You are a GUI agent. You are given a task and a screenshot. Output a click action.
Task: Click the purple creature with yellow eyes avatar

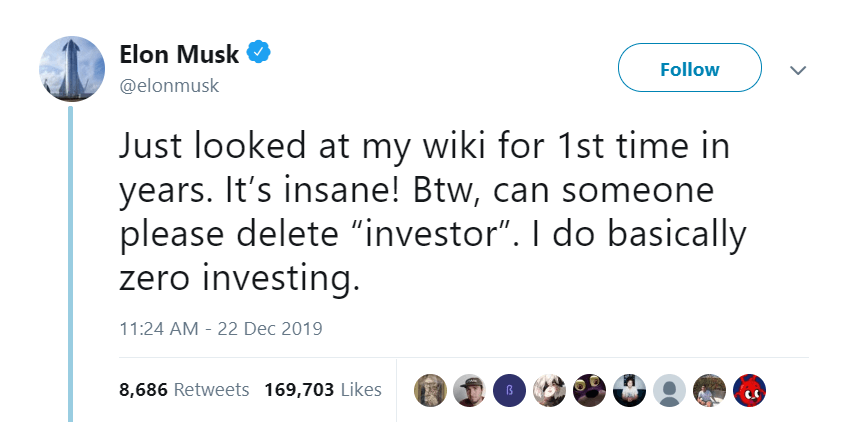coord(589,390)
